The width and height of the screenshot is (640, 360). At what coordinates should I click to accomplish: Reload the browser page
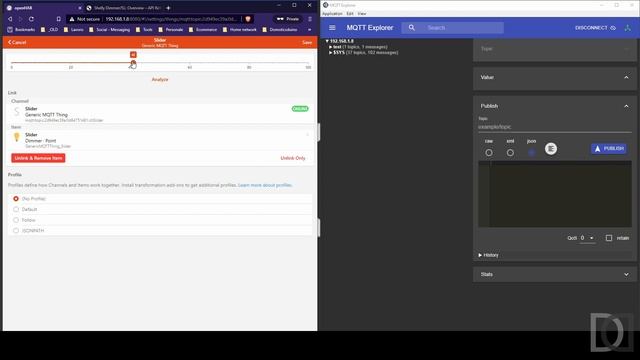(x=31, y=19)
